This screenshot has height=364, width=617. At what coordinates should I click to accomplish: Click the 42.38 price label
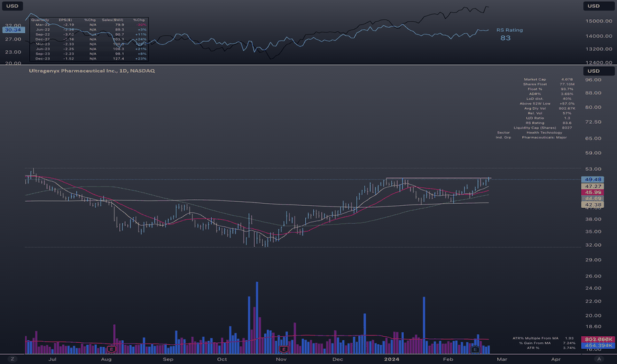pyautogui.click(x=593, y=205)
